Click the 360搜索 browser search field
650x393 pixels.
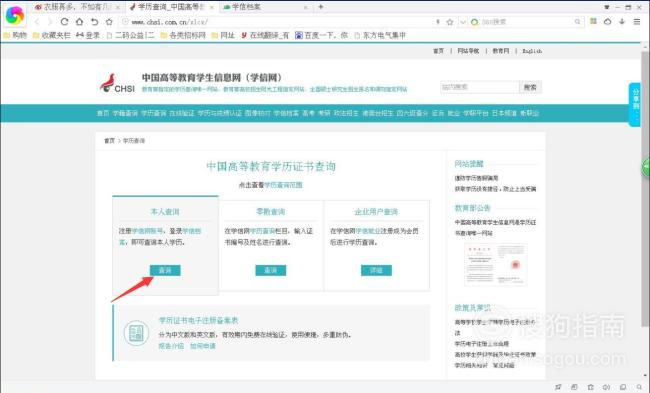[x=526, y=22]
